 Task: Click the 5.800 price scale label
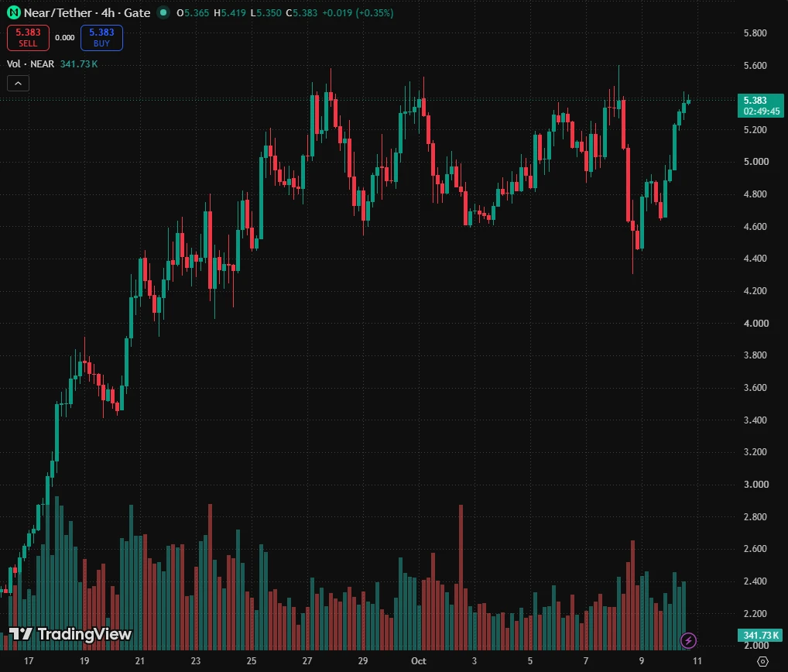tap(755, 33)
